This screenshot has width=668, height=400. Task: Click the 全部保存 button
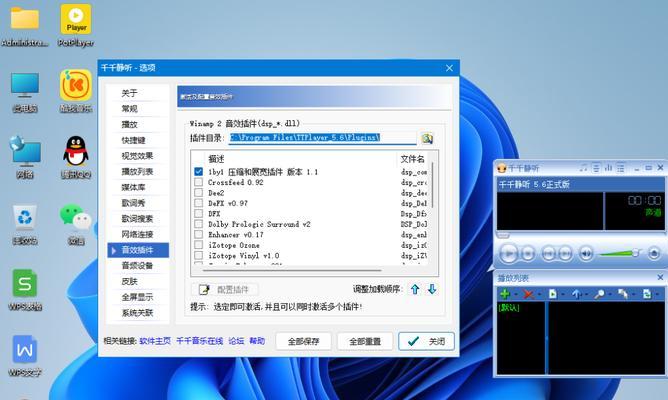tap(303, 341)
